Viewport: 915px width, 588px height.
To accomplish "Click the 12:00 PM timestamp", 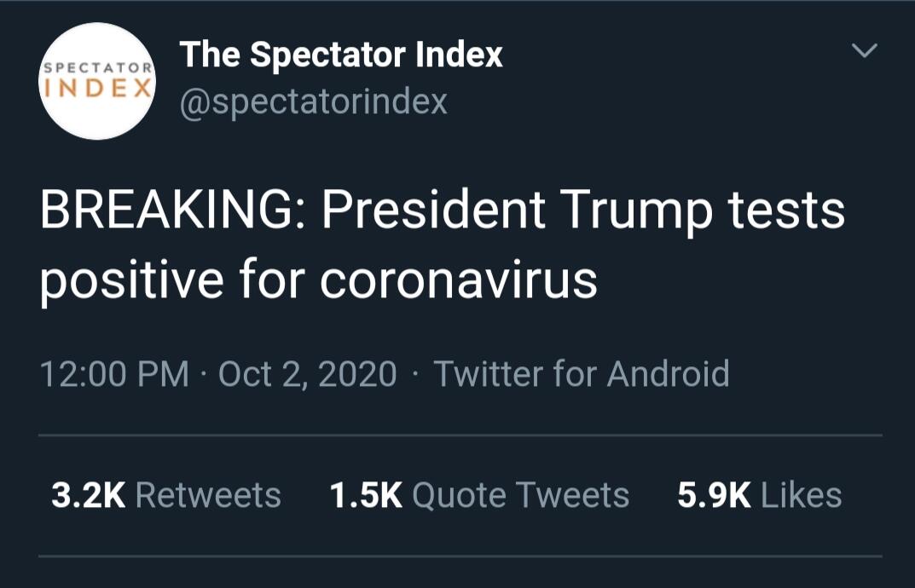I will point(114,374).
